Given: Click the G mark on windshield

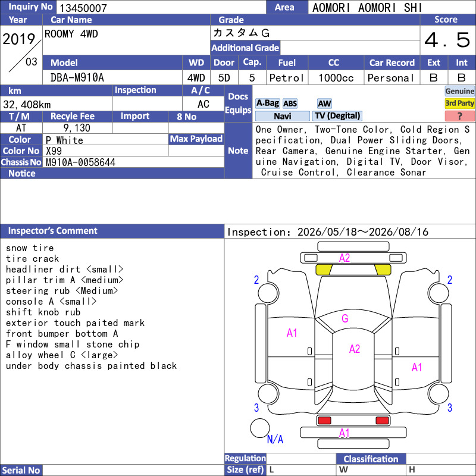Looking at the screenshot, I should (345, 318).
